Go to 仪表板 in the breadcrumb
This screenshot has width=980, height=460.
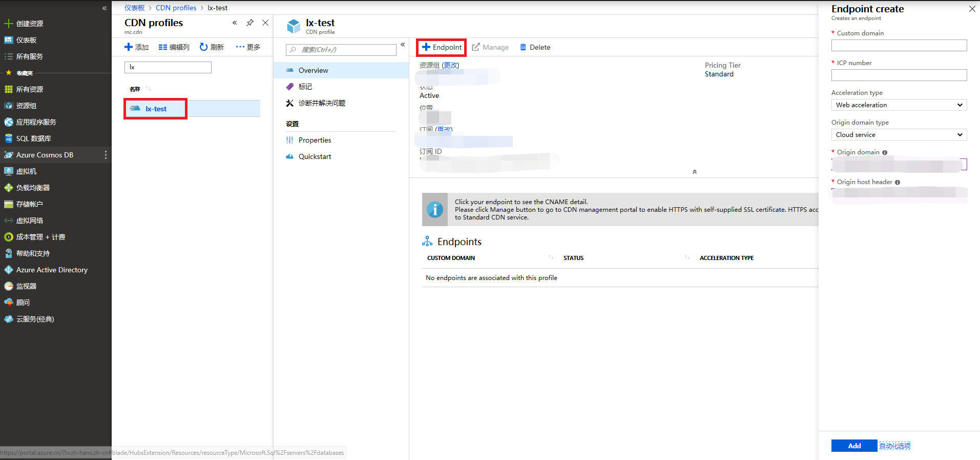coord(134,8)
